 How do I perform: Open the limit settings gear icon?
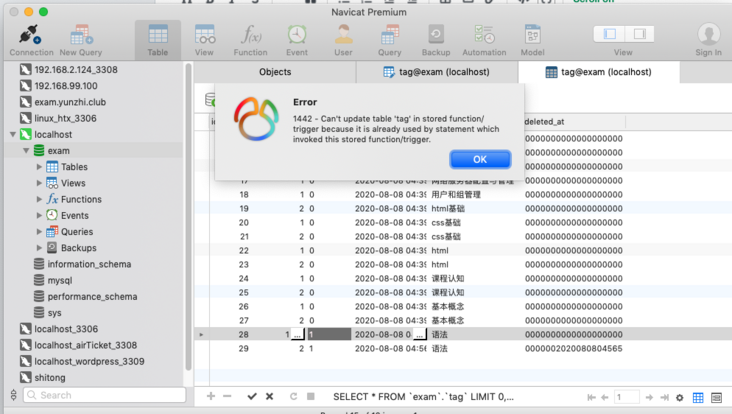680,398
